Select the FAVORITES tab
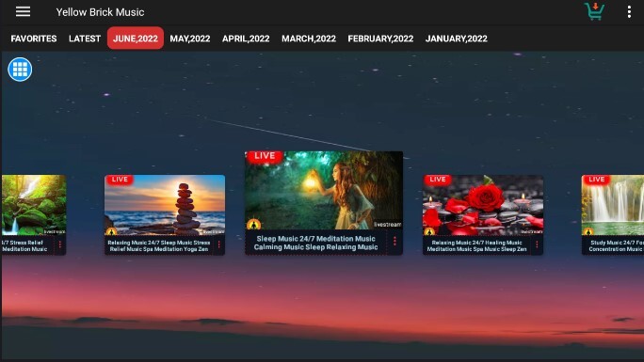 point(34,39)
